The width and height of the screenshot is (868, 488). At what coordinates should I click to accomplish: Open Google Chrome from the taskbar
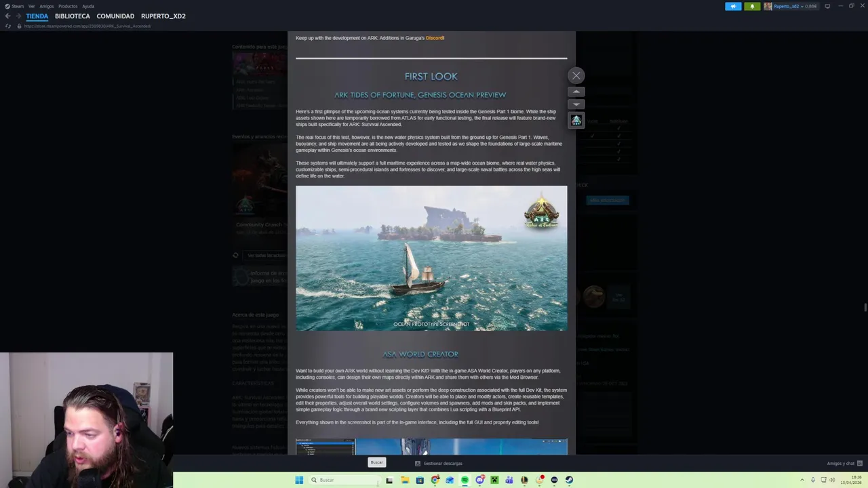[x=435, y=480]
